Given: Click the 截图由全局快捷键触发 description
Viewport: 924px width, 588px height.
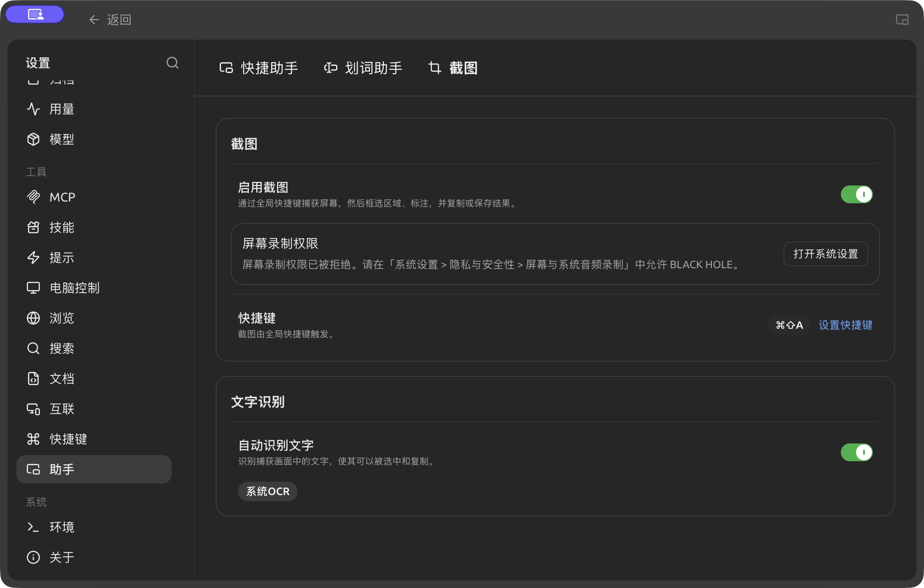Looking at the screenshot, I should pyautogui.click(x=286, y=334).
